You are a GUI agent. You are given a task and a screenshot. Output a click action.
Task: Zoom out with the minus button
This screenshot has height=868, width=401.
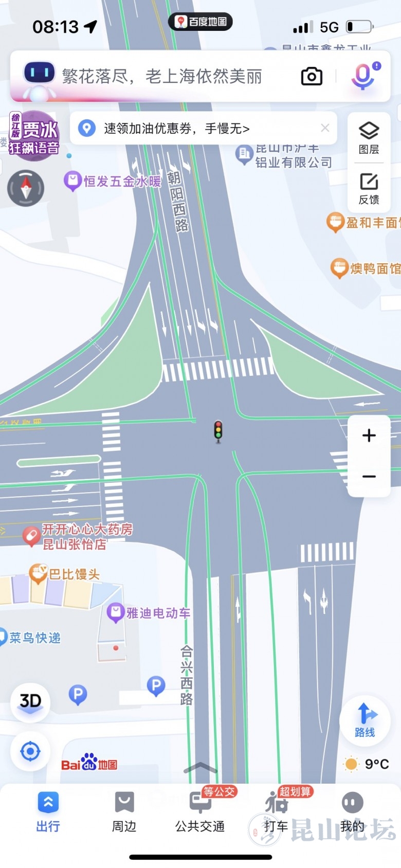pyautogui.click(x=369, y=476)
